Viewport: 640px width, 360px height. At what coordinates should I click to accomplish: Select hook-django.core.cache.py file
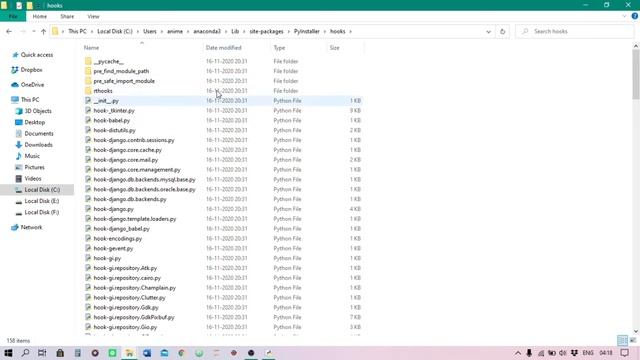tap(127, 150)
